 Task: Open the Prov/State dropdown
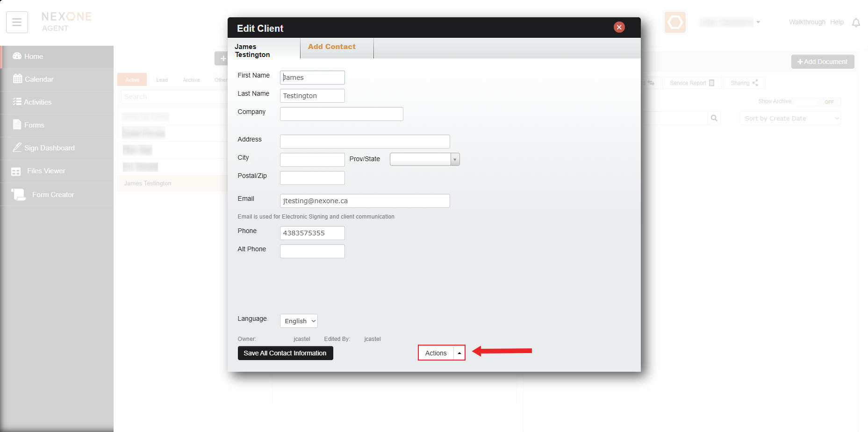point(454,160)
